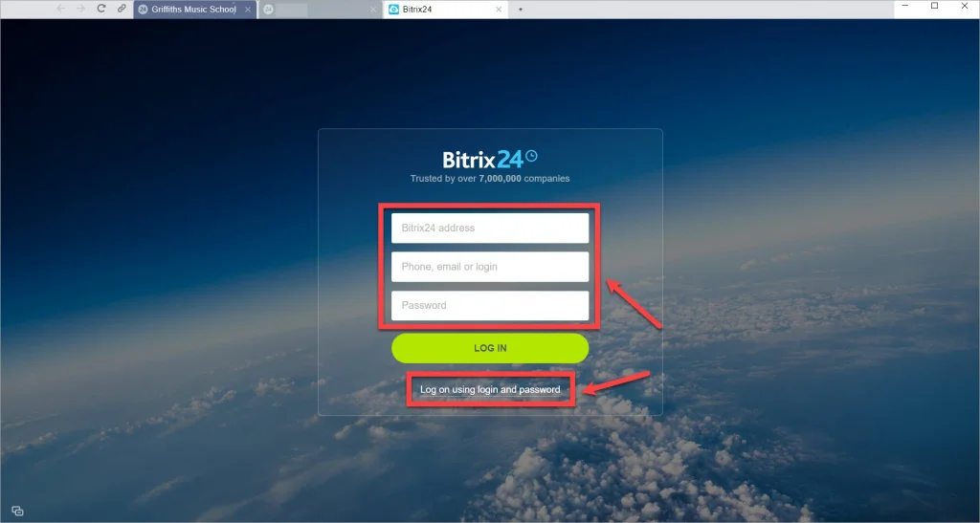980x523 pixels.
Task: Select the Bitrix24 tab
Action: 445,10
